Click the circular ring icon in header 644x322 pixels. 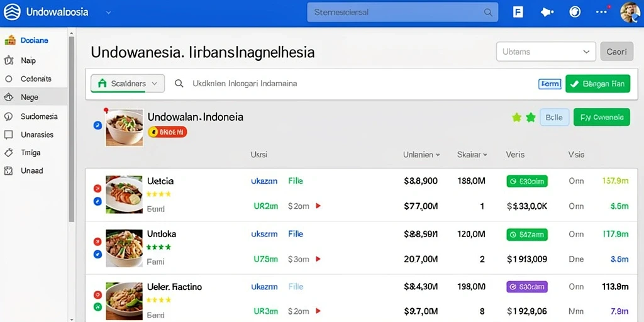coord(575,12)
